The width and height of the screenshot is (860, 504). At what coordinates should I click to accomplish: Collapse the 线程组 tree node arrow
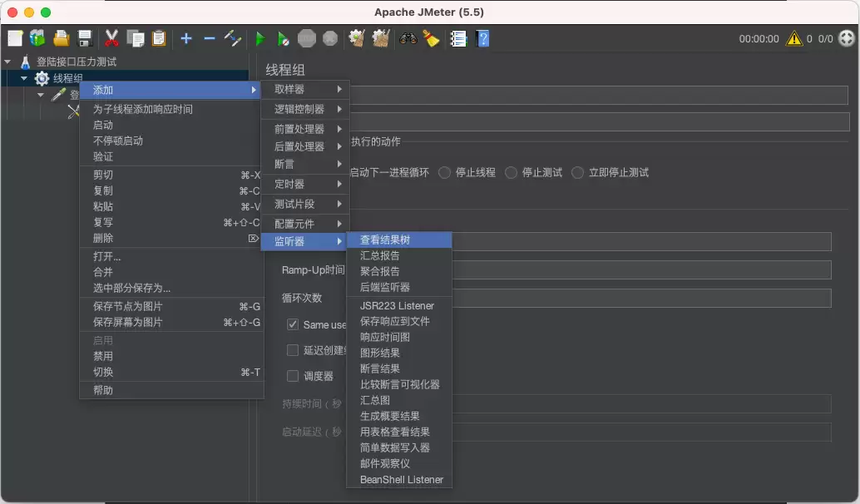click(x=24, y=78)
